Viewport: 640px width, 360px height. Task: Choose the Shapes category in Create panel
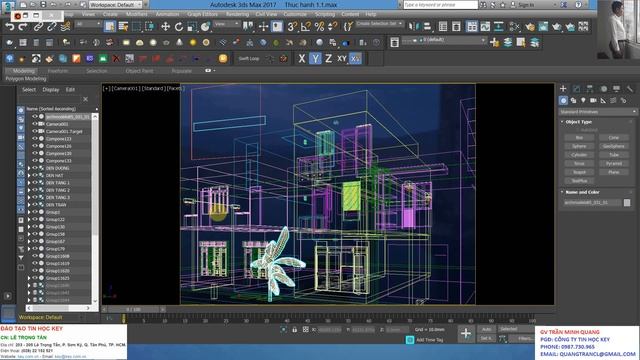click(573, 100)
